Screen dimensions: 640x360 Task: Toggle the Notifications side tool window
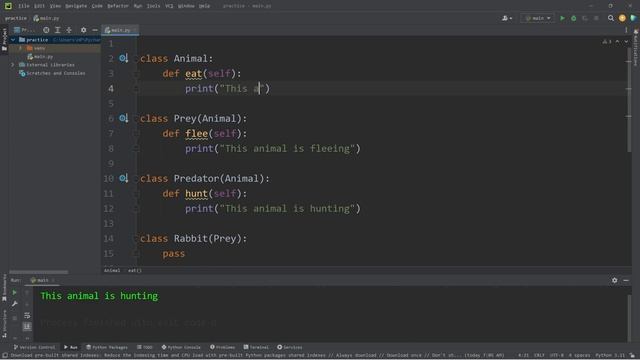pyautogui.click(x=636, y=47)
